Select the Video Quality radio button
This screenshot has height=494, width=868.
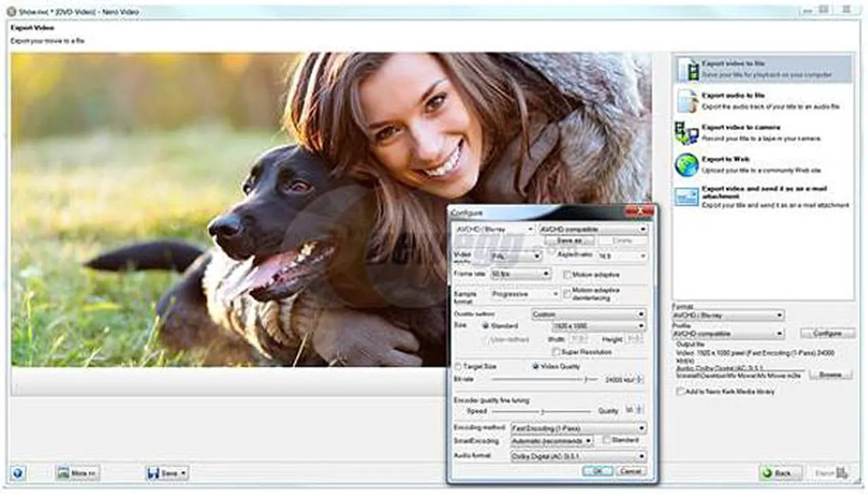536,366
